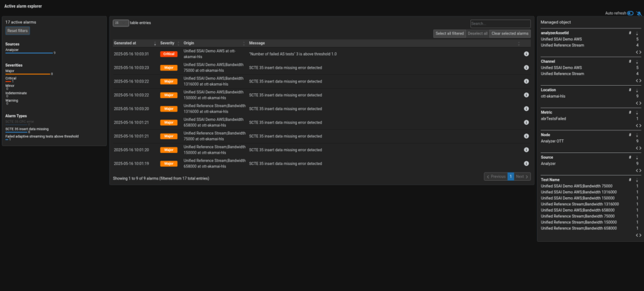The image size is (644, 291).
Task: Click the alarm search input field
Action: click(x=500, y=23)
